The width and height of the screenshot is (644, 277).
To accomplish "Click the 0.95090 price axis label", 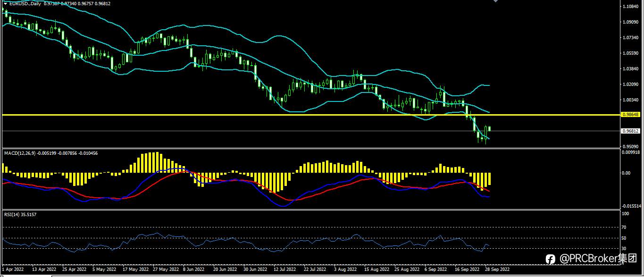I will (631, 146).
